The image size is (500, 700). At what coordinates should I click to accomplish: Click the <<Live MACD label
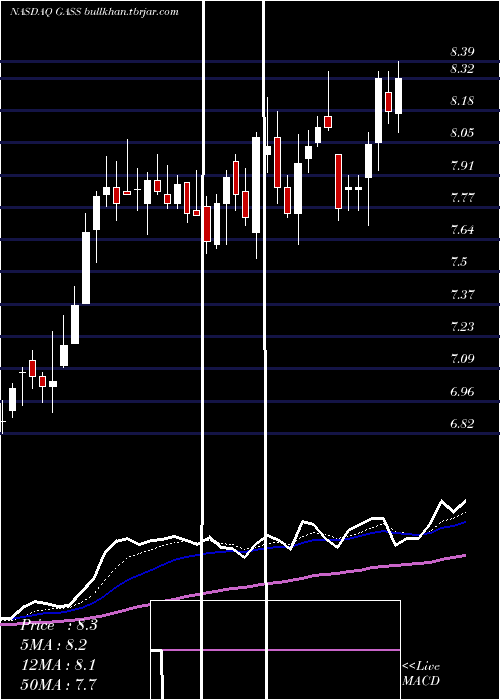click(421, 673)
